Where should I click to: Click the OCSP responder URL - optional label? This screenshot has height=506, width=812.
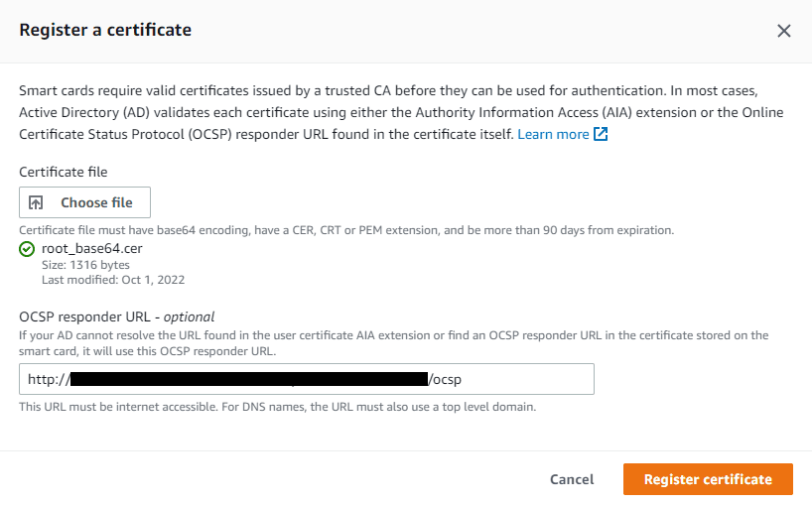116,316
